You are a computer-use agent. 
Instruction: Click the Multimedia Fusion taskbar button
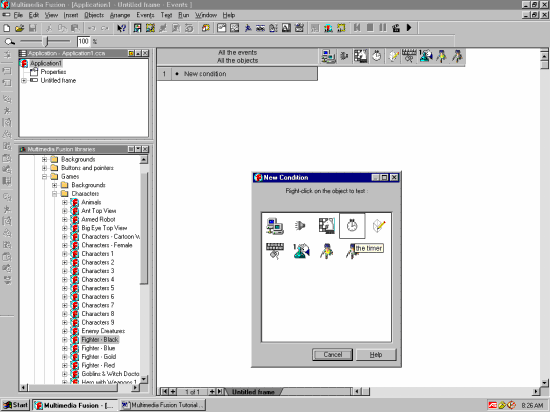tap(74, 405)
